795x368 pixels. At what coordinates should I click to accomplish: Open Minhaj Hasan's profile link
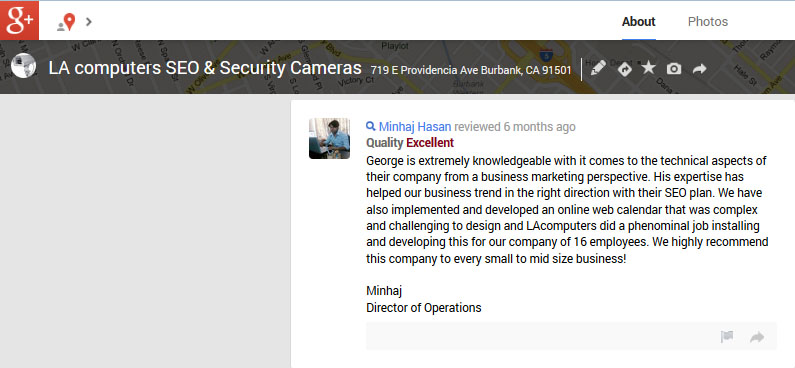(415, 127)
